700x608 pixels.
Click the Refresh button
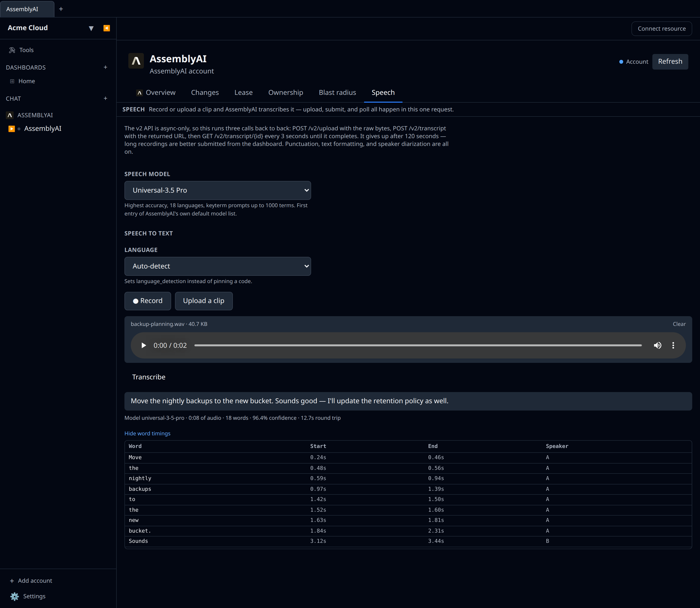670,62
